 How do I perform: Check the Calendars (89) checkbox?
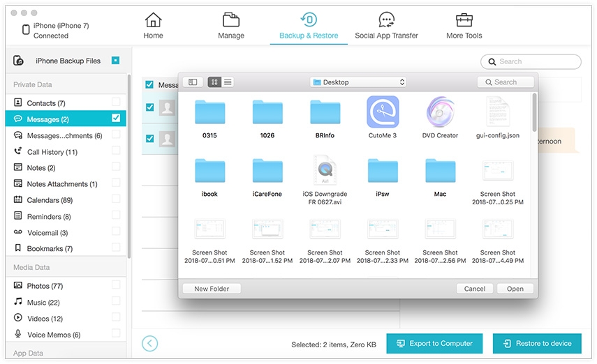[x=116, y=199]
